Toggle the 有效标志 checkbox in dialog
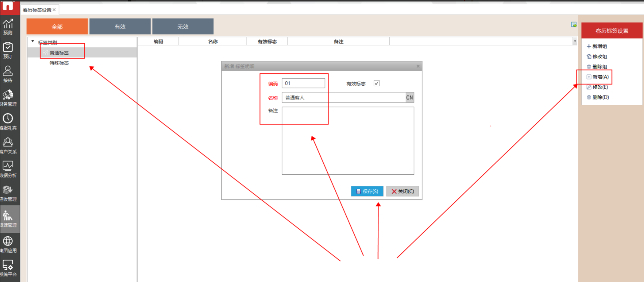The height and width of the screenshot is (282, 644). 377,83
